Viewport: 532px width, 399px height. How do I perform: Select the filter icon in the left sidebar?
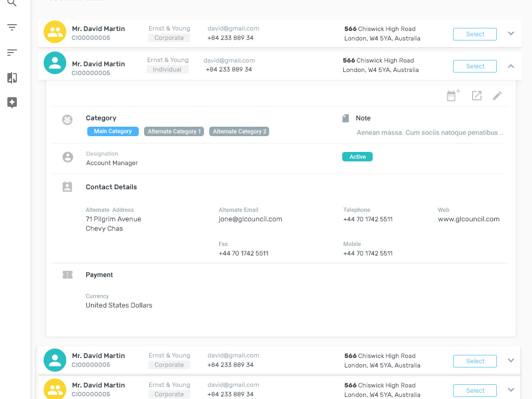click(x=12, y=27)
